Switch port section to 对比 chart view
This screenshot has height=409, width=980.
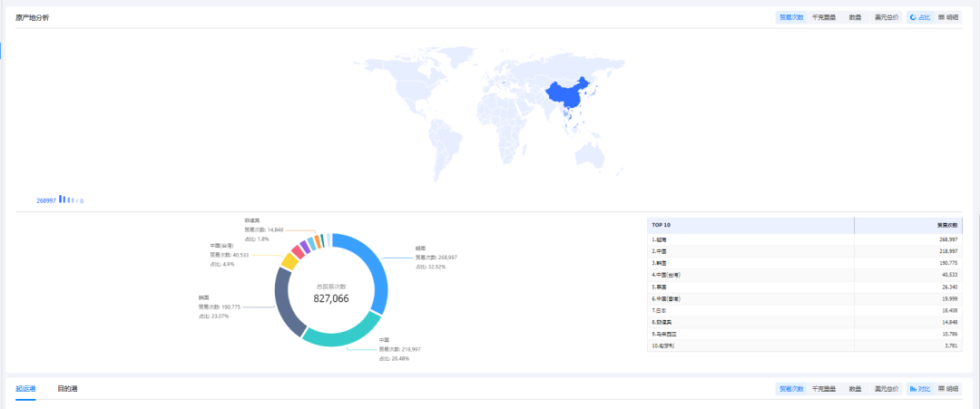[920, 389]
